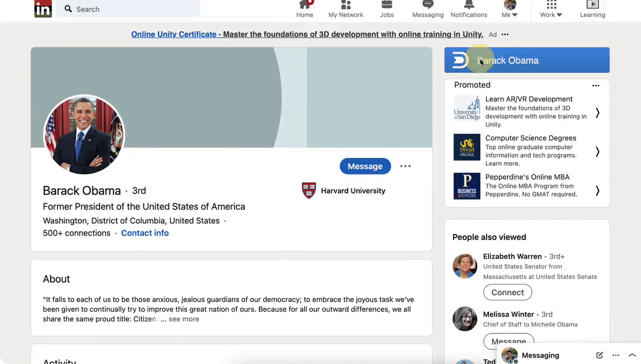This screenshot has height=364, width=641.
Task: Open the Harvard University link
Action: pyautogui.click(x=353, y=191)
